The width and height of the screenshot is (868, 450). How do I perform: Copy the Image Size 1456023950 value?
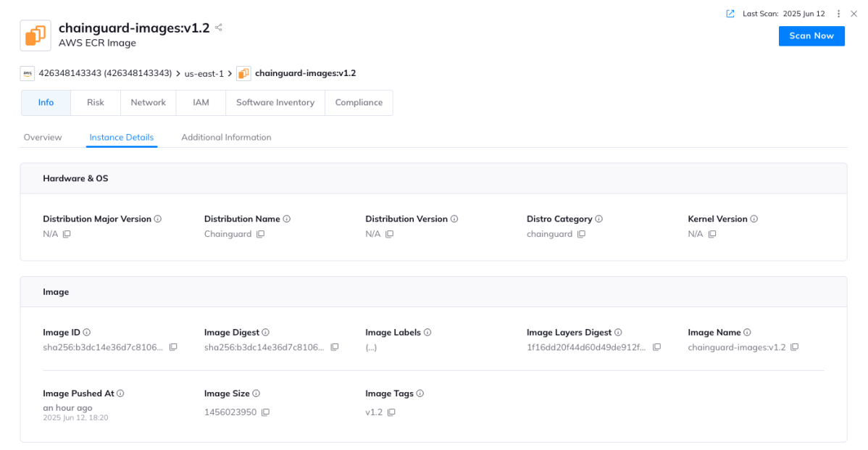pos(266,412)
